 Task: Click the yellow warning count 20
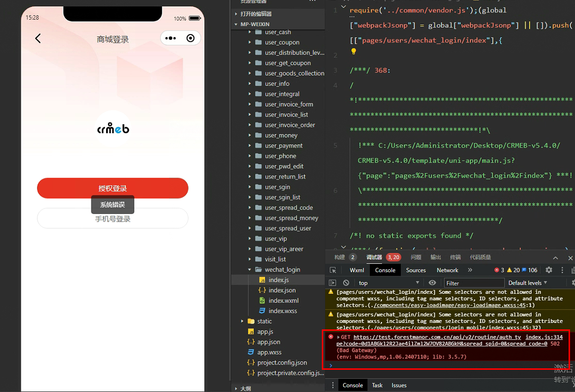pyautogui.click(x=513, y=270)
